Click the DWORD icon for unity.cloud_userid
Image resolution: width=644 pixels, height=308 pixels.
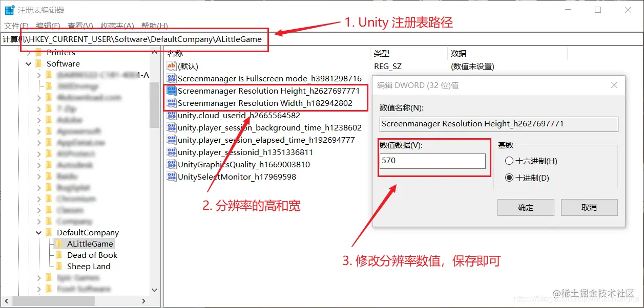pos(171,116)
